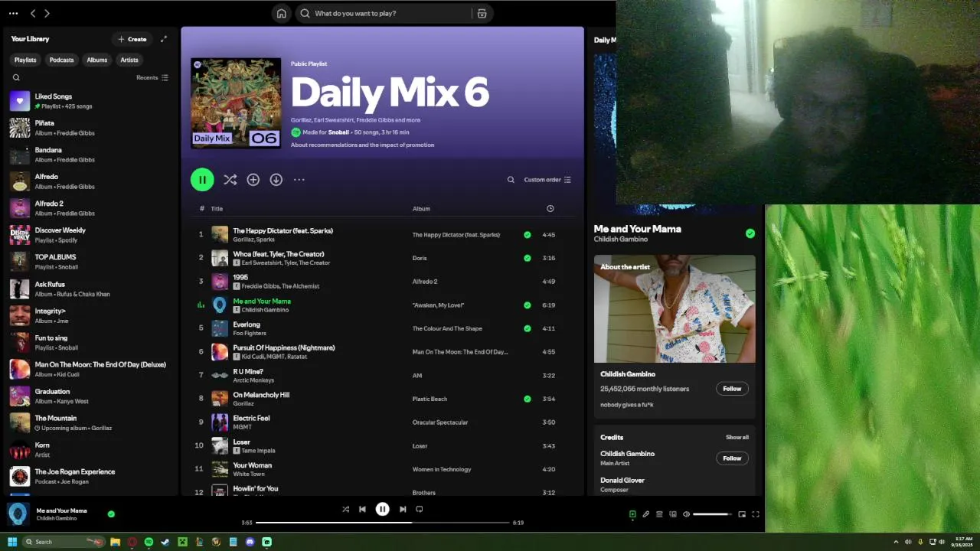Open Spotify from the Windows taskbar
The image size is (980, 551).
pos(149,542)
